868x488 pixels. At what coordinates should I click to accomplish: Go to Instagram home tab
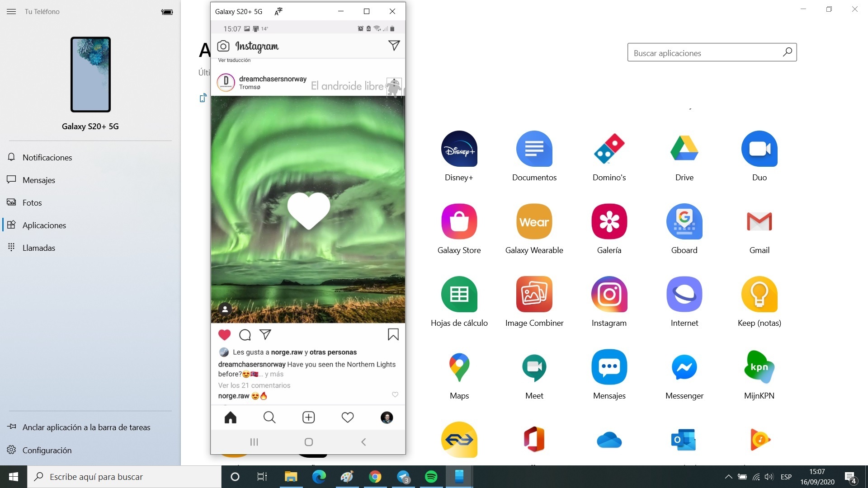[231, 417]
